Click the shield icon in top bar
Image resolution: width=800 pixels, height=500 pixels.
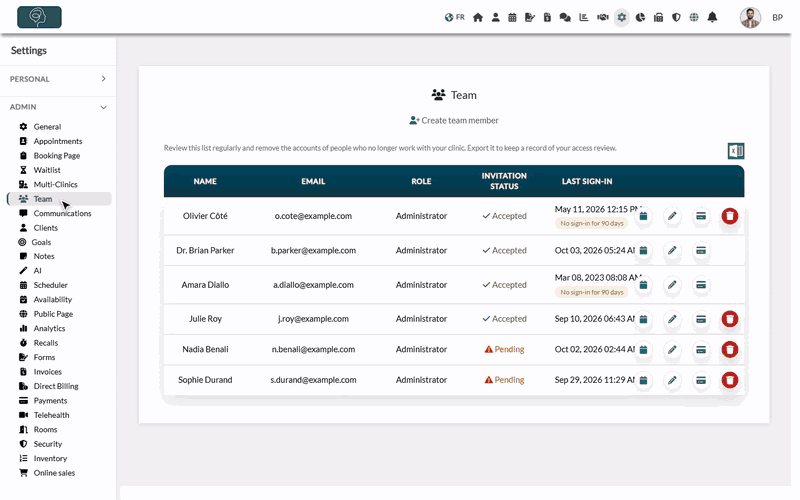[x=676, y=17]
